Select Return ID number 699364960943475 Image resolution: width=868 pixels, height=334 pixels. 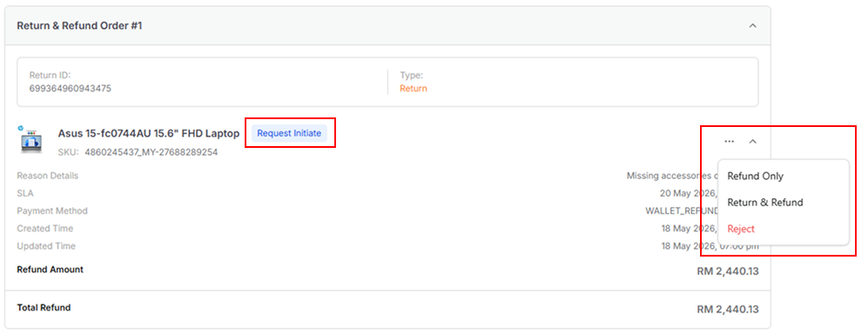click(x=71, y=89)
